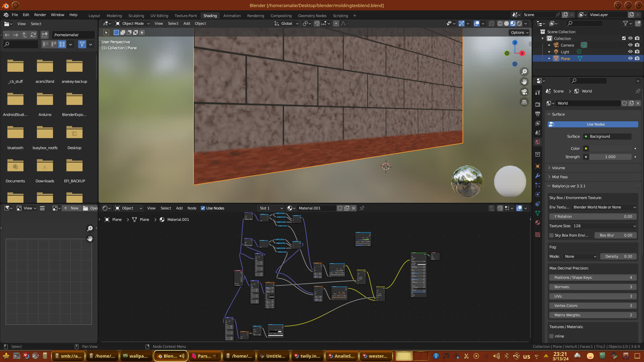
Task: Click the toggle camera view icon
Action: coord(524,92)
